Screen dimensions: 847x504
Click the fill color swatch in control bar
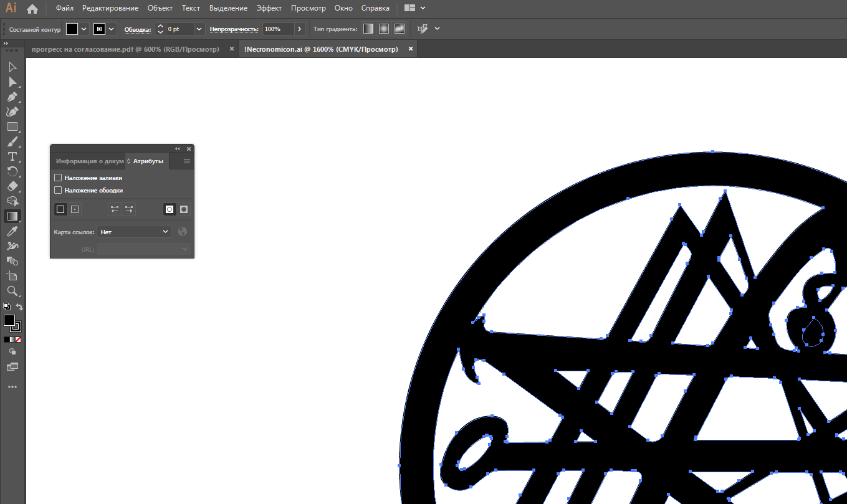(72, 29)
